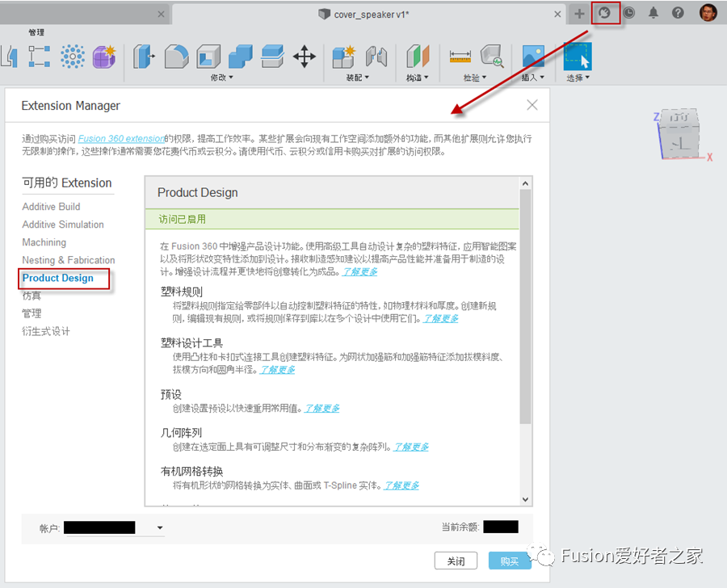Choose Machining extension

click(44, 242)
